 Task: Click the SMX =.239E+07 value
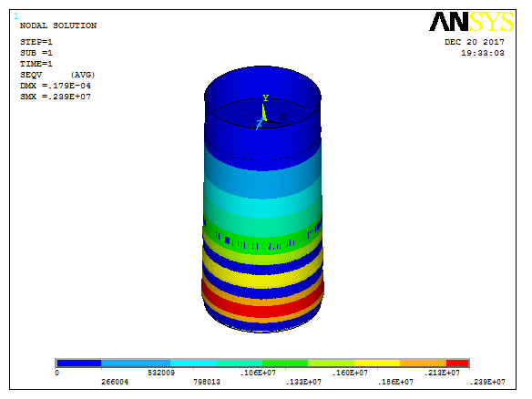(x=56, y=97)
